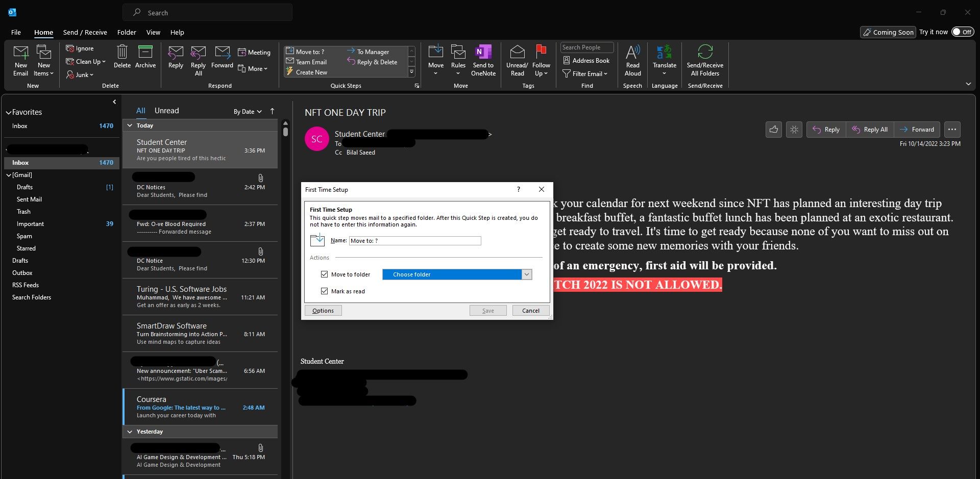Run Send/Receive All Folders
The image size is (980, 479).
705,60
